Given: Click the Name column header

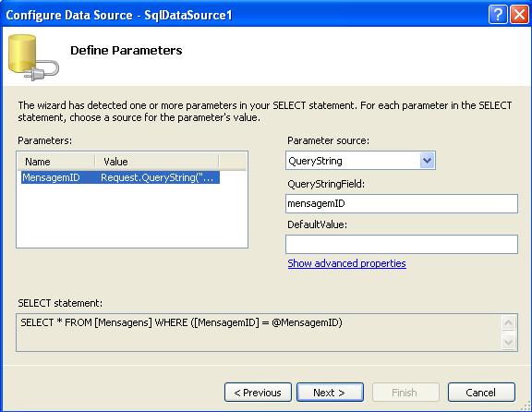Looking at the screenshot, I should (x=56, y=162).
